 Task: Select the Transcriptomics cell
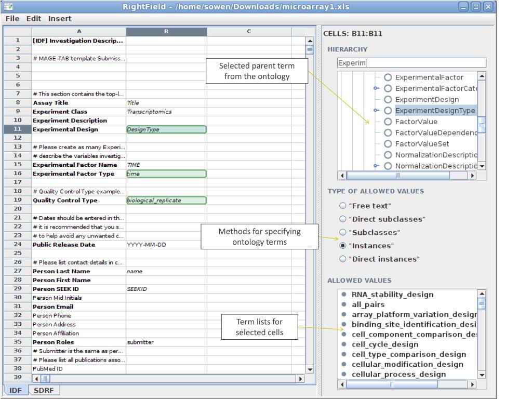166,112
